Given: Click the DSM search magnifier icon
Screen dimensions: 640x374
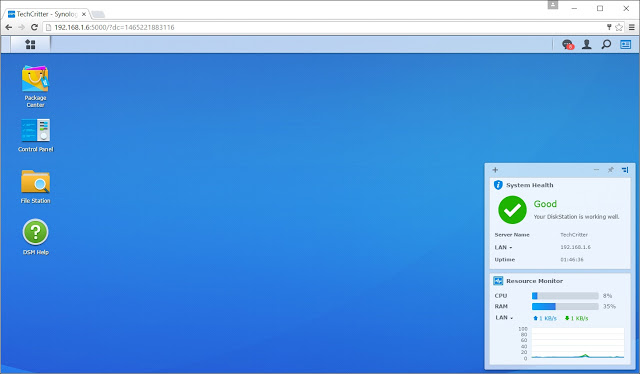Looking at the screenshot, I should pos(606,44).
